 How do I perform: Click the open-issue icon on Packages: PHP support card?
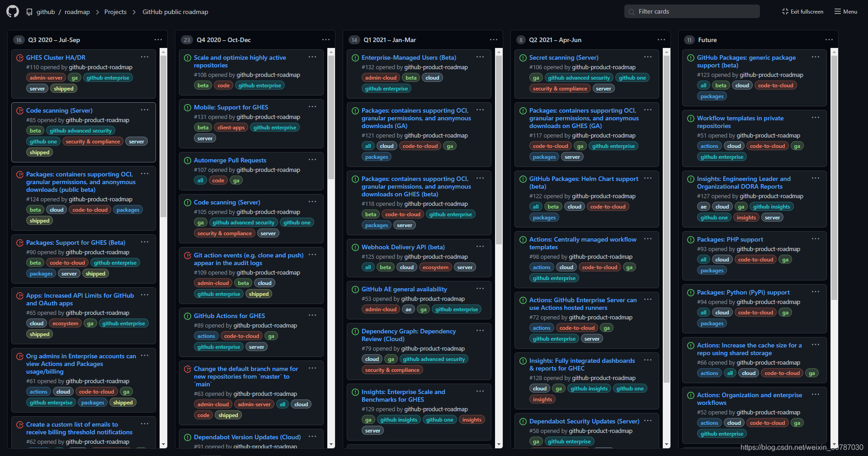point(691,240)
